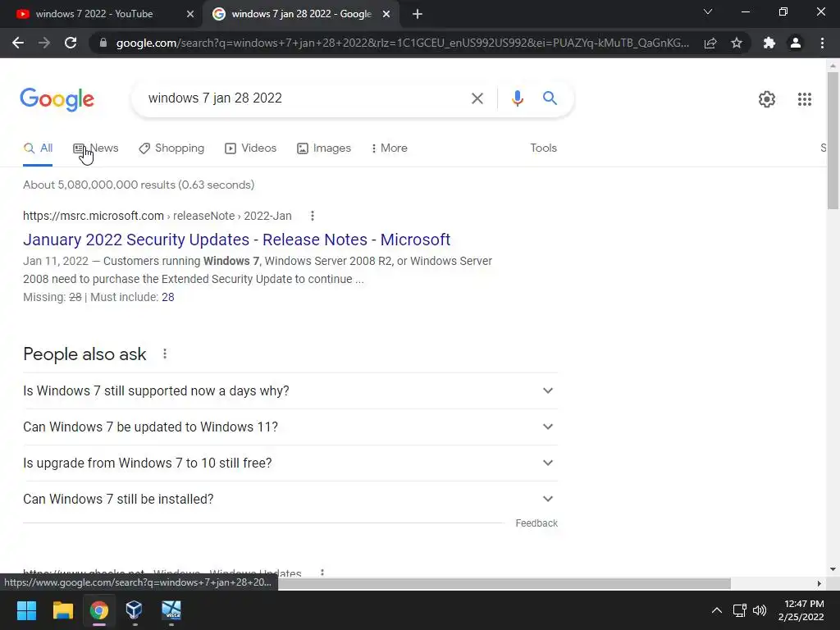Reload the page with the refresh icon
Screen dimensions: 840x630
[x=71, y=43]
